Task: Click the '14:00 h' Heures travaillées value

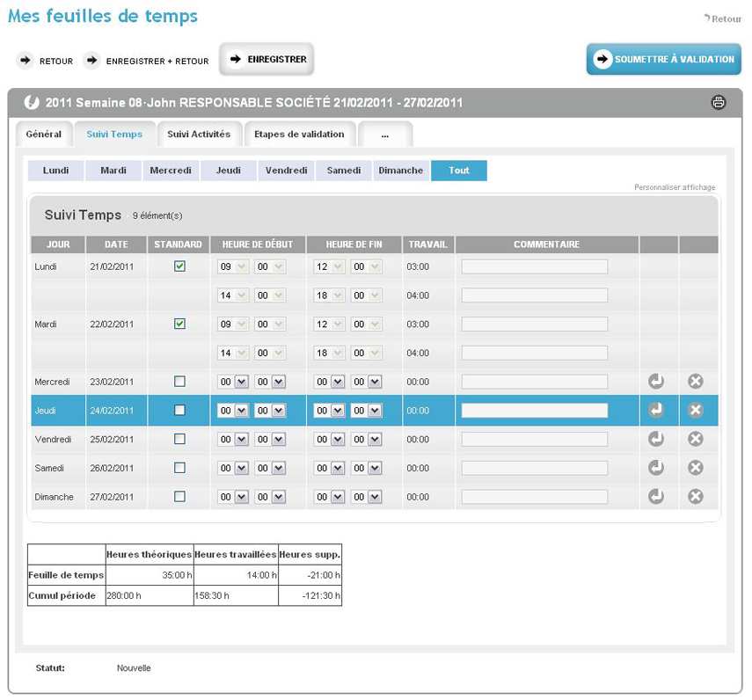Action: 262,575
